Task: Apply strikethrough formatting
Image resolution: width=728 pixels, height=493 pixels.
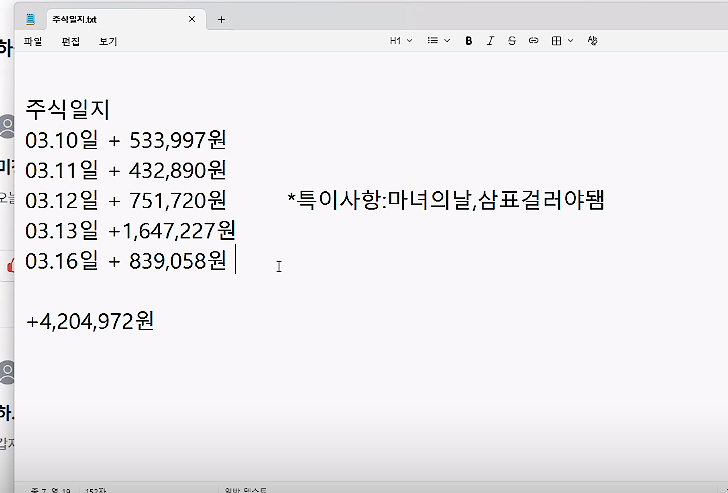Action: (512, 41)
